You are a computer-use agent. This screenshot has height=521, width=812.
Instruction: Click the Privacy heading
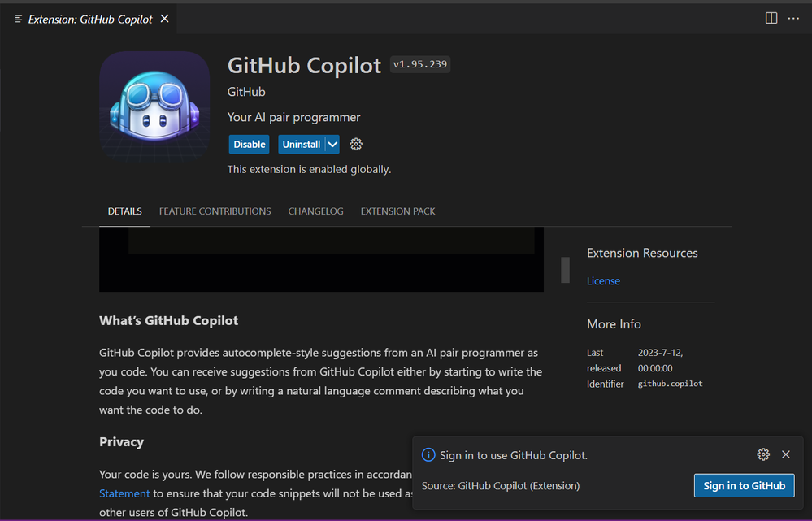coord(122,442)
